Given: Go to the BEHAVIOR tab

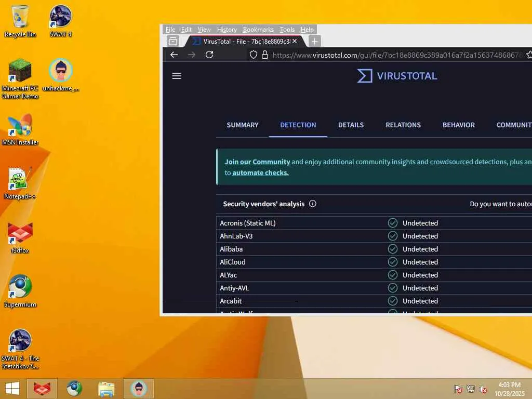Looking at the screenshot, I should (x=459, y=125).
